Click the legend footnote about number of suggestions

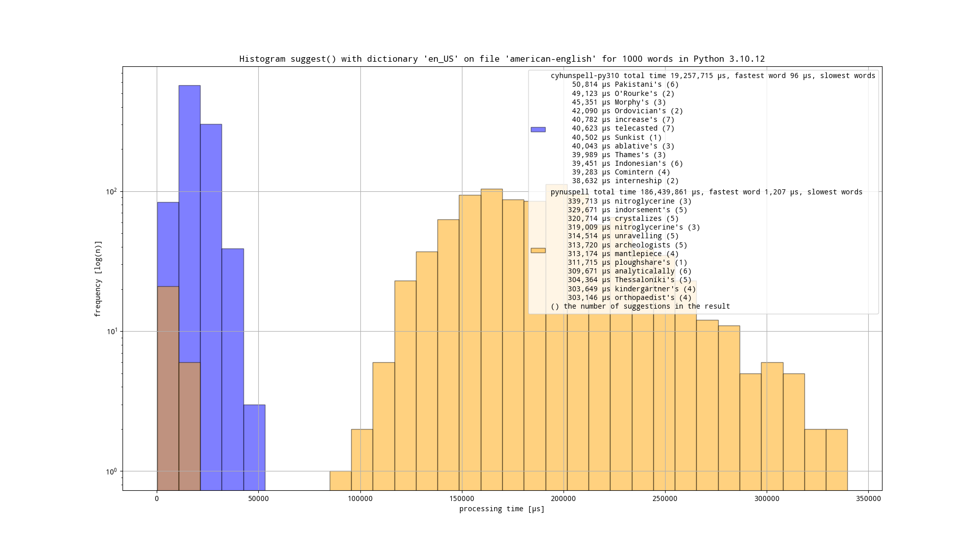(x=640, y=306)
